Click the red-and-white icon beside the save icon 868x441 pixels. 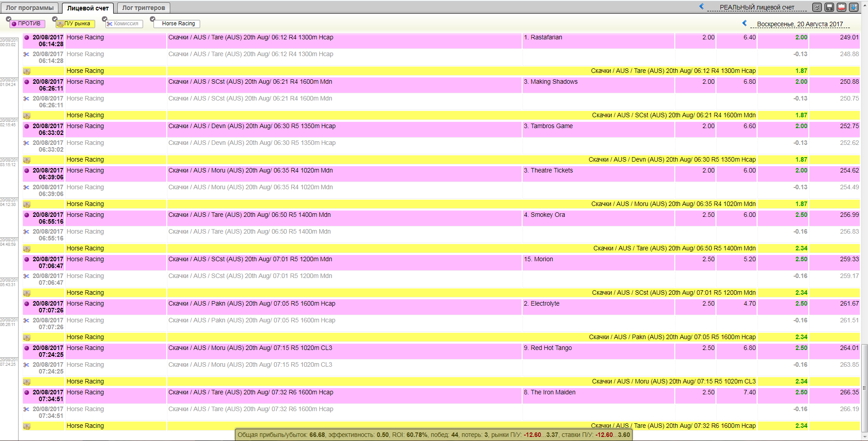(x=841, y=7)
